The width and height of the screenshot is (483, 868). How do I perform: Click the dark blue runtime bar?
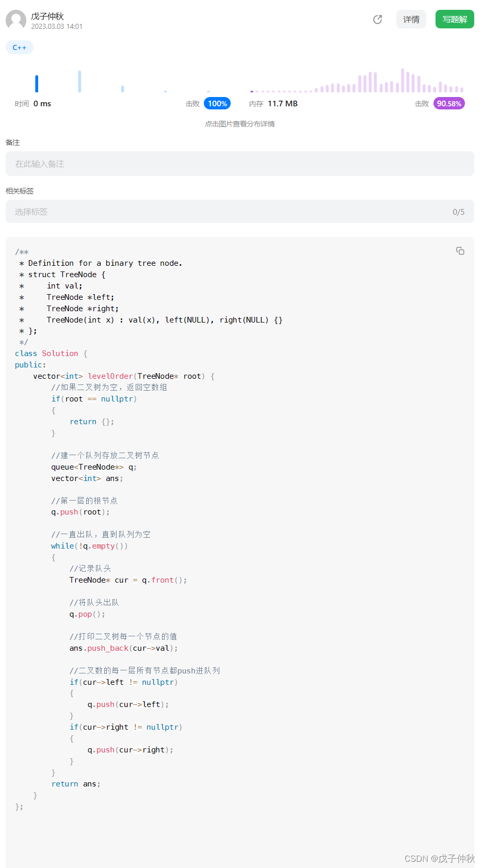coord(37,84)
